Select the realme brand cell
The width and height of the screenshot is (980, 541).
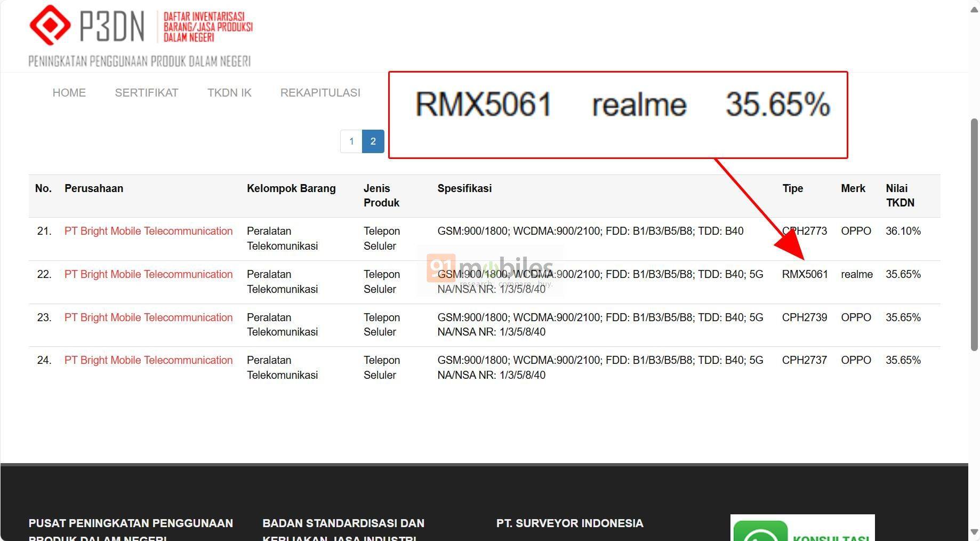click(x=857, y=274)
